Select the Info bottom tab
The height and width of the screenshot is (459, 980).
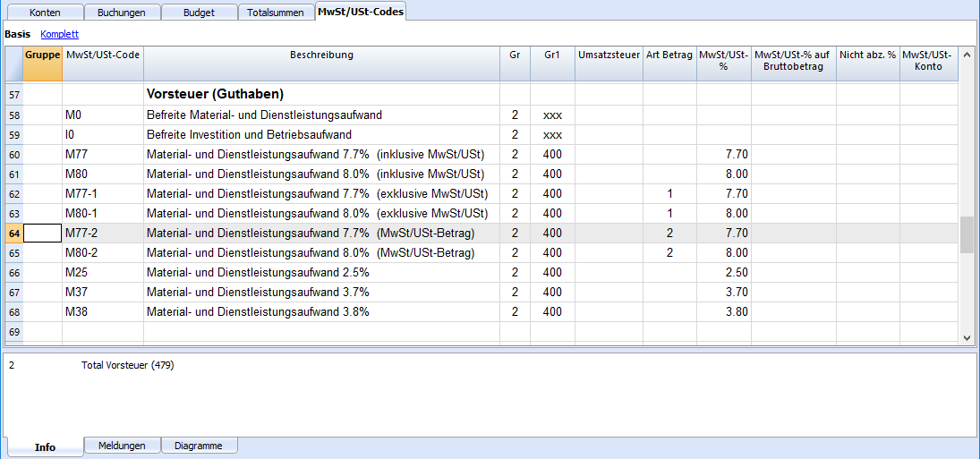[x=45, y=446]
